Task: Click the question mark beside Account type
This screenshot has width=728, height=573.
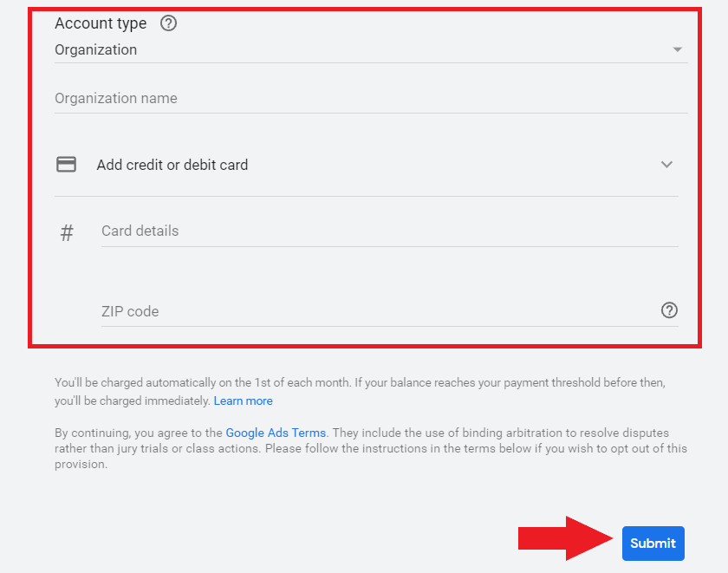Action: click(x=168, y=23)
